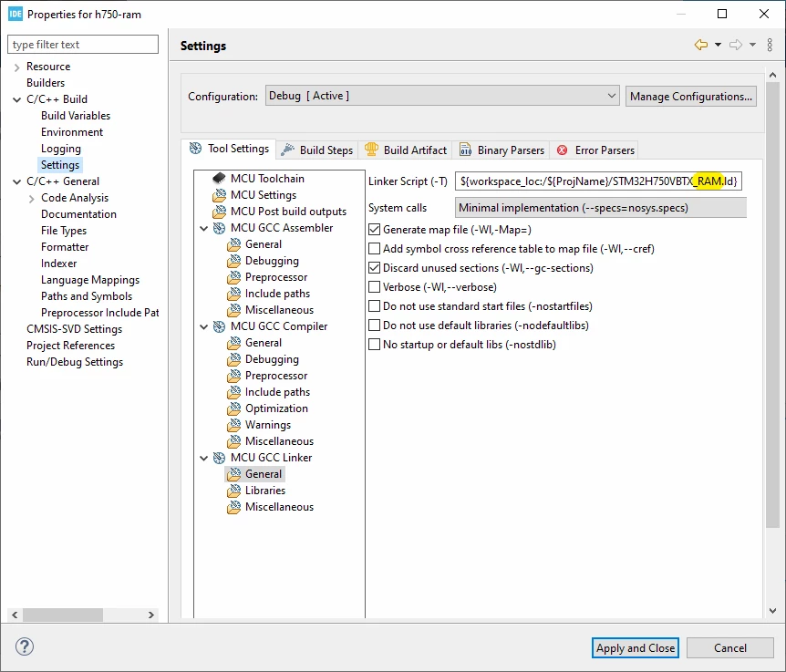Screen dimensions: 786x672
Task: Open forward history dropdown arrow
Action: 752,45
